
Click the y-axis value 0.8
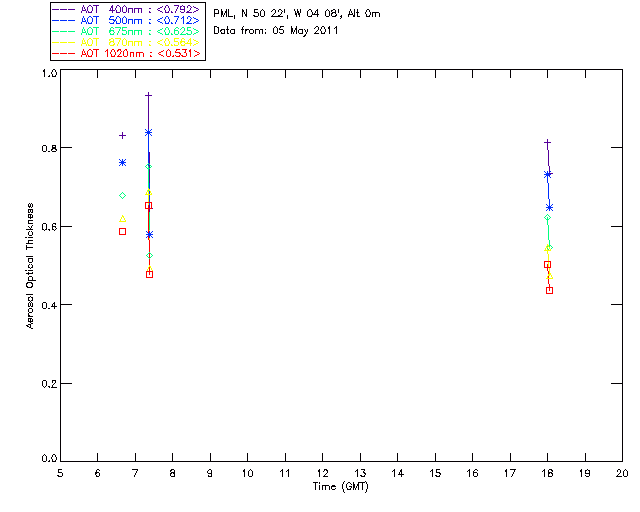49,148
